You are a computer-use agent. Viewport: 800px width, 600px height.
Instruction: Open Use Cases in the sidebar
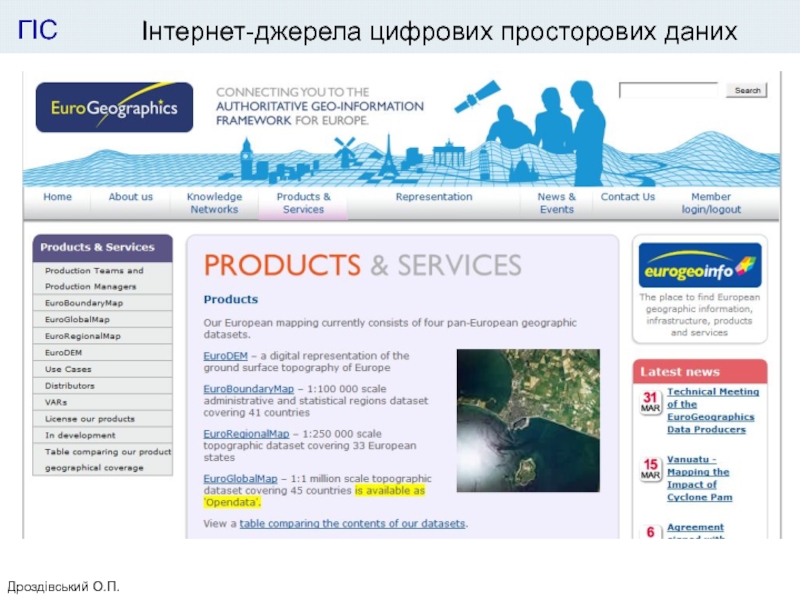(103, 369)
